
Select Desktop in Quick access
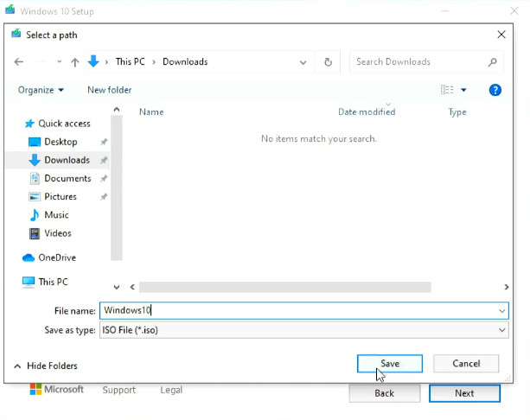(61, 142)
